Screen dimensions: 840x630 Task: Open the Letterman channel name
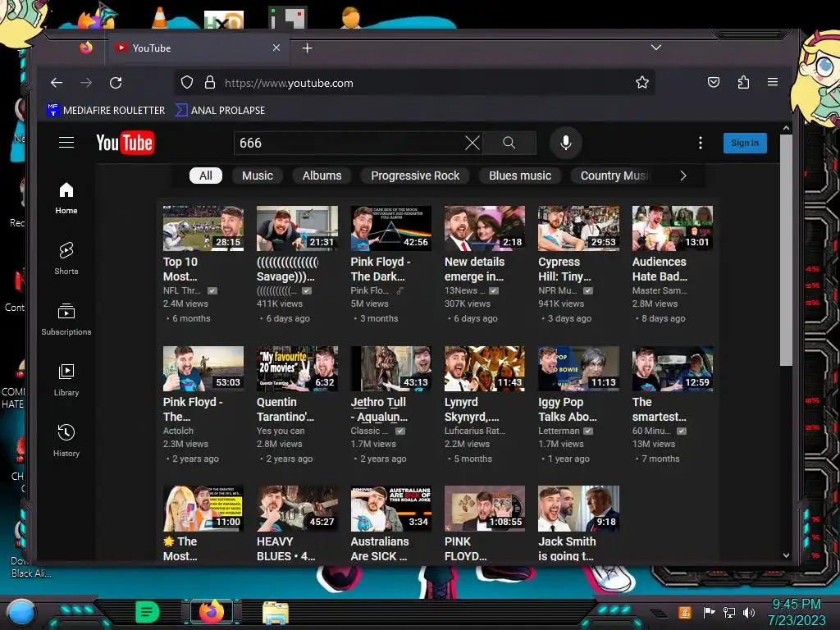559,431
